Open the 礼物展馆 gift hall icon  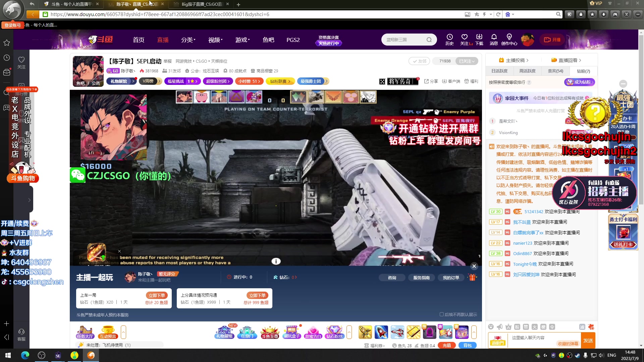[224, 332]
